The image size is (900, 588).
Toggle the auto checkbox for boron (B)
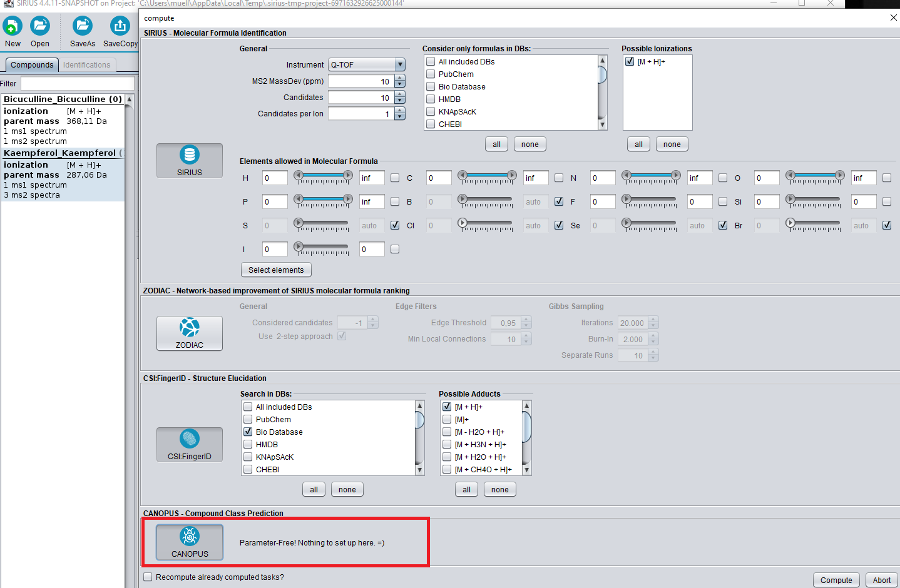click(559, 201)
